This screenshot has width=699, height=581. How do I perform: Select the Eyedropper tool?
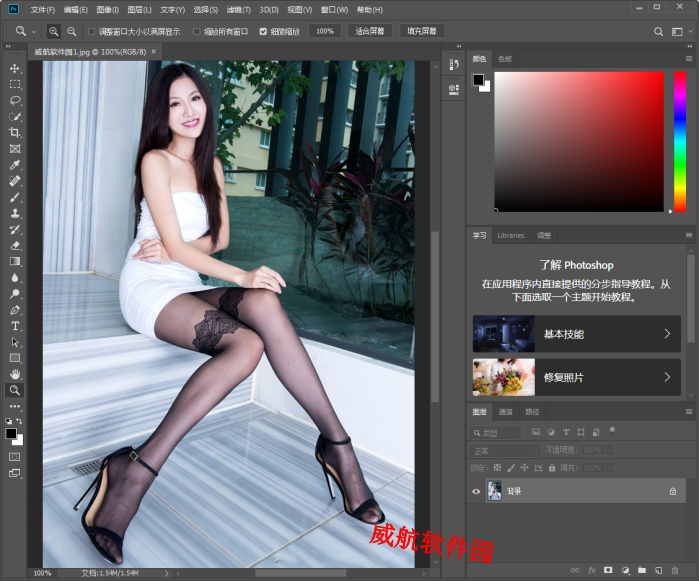(x=15, y=165)
